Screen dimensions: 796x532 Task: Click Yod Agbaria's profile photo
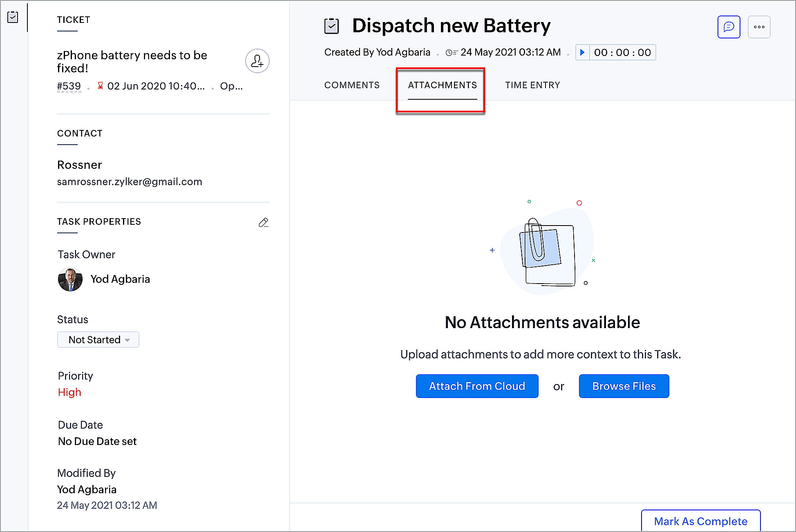(70, 279)
